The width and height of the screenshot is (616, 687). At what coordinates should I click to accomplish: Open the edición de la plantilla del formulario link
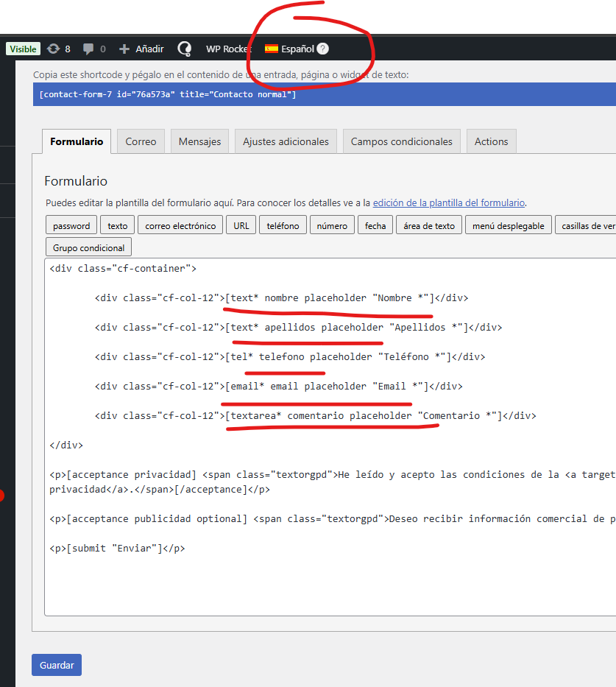(x=449, y=202)
